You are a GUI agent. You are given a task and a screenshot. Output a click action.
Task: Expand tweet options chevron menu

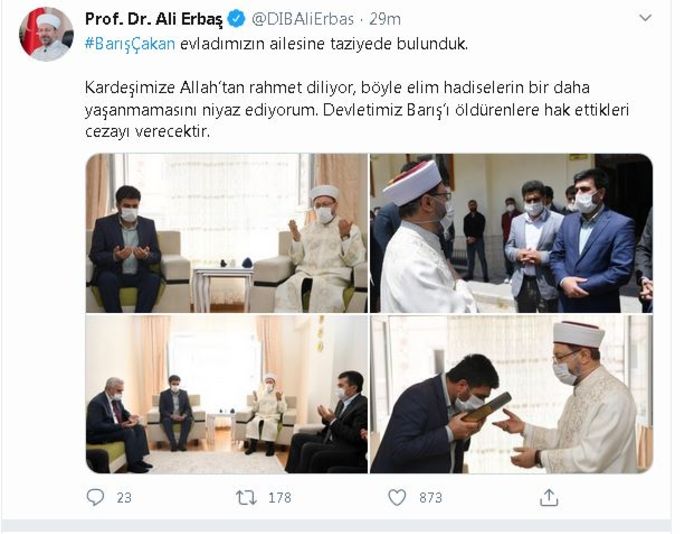click(x=645, y=18)
